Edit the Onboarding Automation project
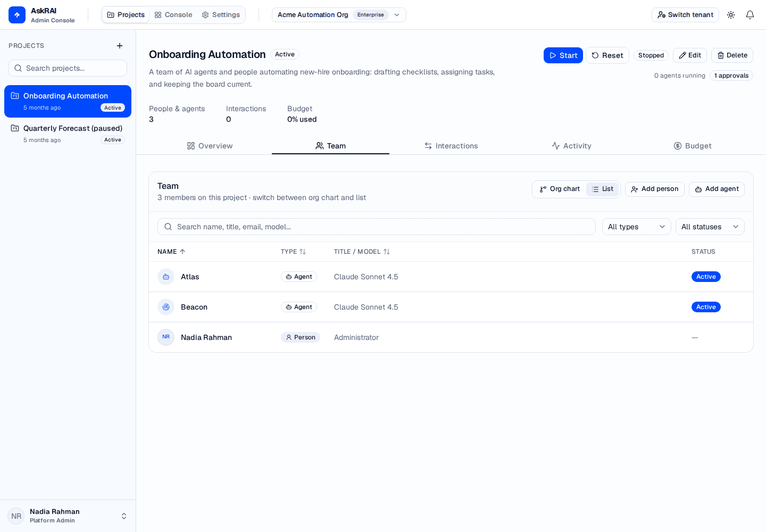This screenshot has height=532, width=766. [x=690, y=55]
